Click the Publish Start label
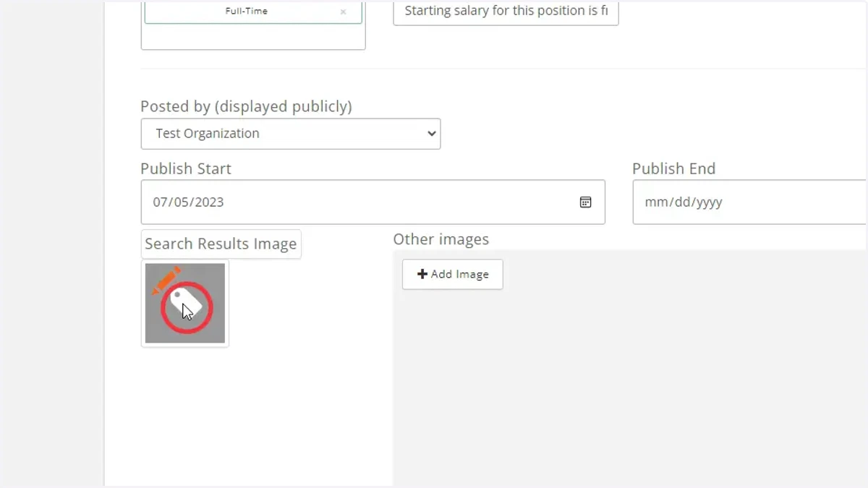This screenshot has height=488, width=868. pos(186,168)
